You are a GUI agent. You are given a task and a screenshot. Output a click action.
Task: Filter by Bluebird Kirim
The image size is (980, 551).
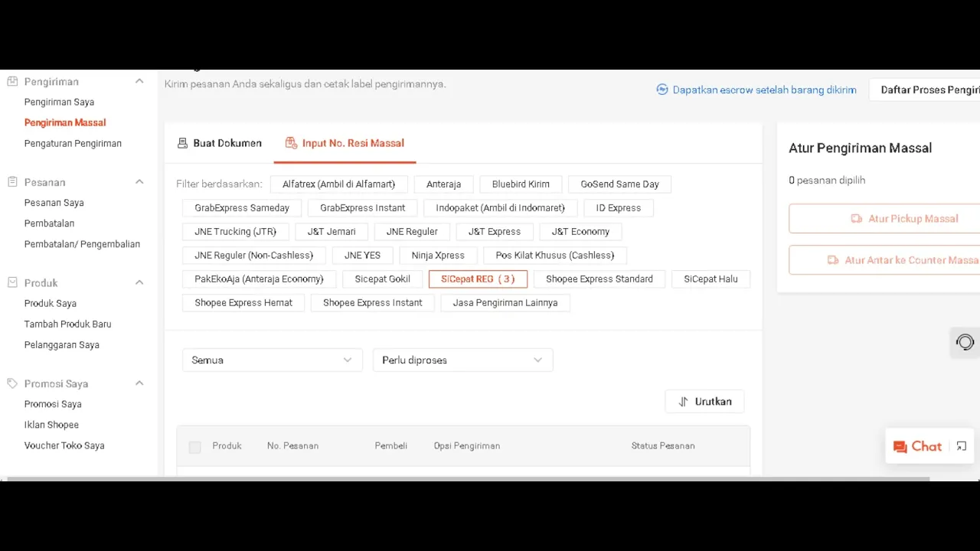click(x=521, y=184)
